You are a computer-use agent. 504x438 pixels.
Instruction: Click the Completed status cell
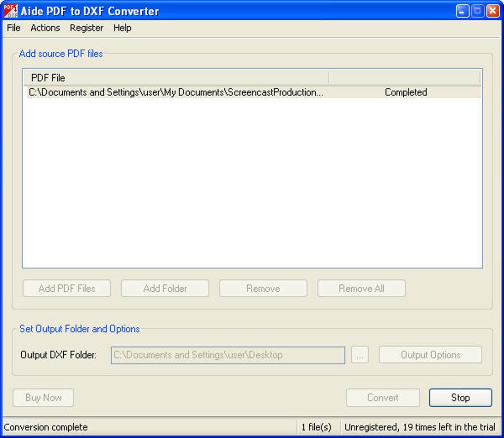click(x=406, y=92)
